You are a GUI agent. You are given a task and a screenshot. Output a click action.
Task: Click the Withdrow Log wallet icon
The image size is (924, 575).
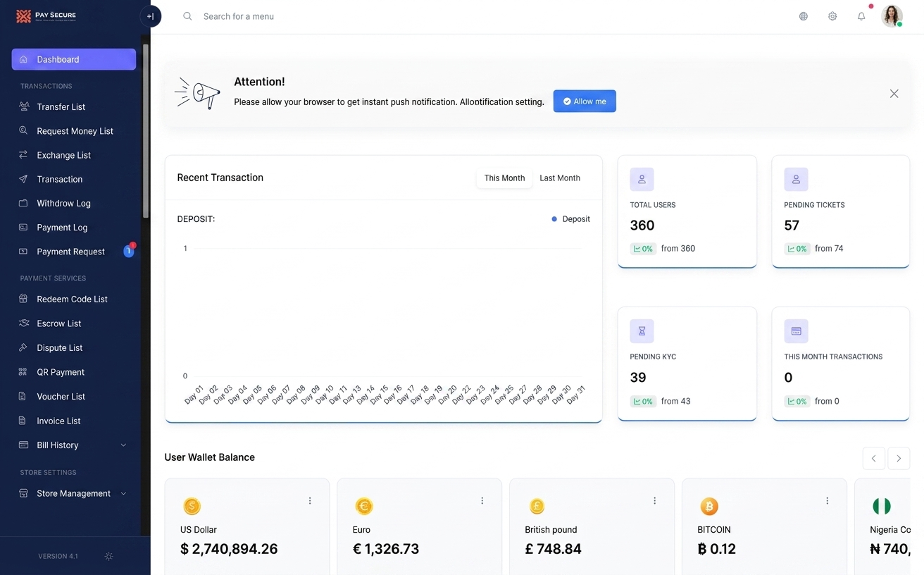pyautogui.click(x=23, y=203)
